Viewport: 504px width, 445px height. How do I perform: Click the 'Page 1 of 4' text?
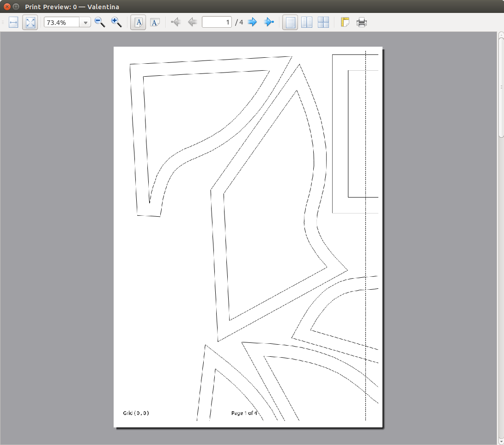click(244, 413)
